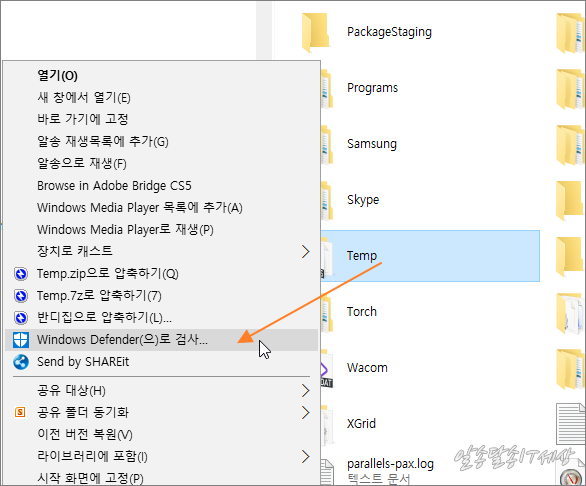Open the 라이브러리에 포함(I) menu entry
The image size is (586, 486).
coord(161,456)
